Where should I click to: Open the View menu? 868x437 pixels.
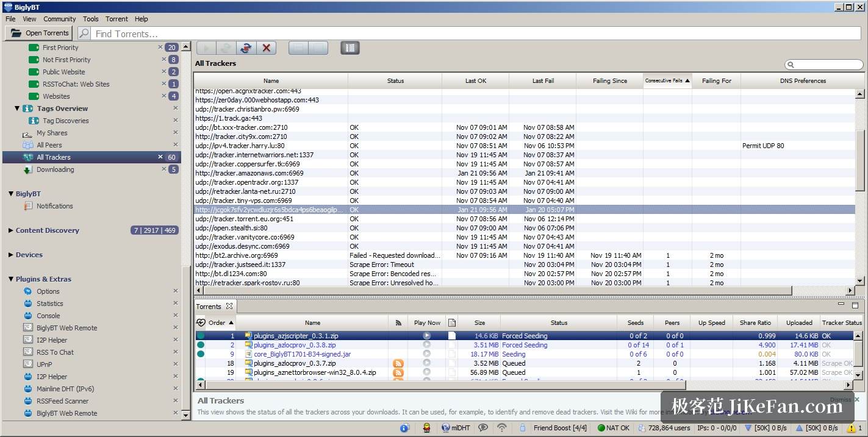click(30, 19)
